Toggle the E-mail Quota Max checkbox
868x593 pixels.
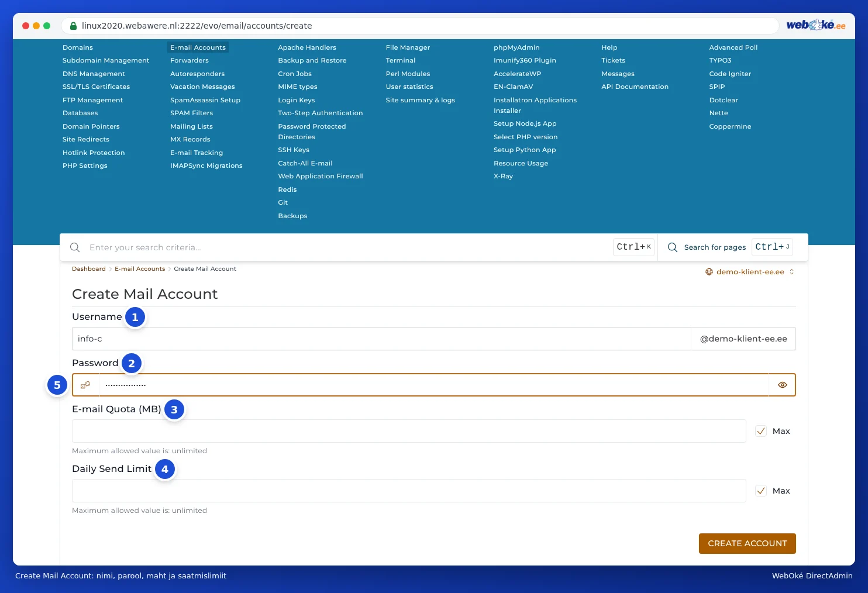click(x=761, y=431)
